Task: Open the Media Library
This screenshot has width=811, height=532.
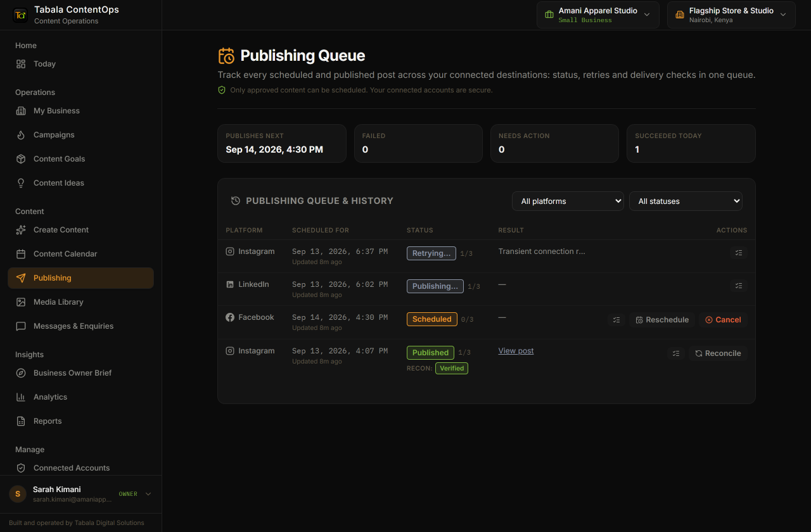Action: point(80,302)
